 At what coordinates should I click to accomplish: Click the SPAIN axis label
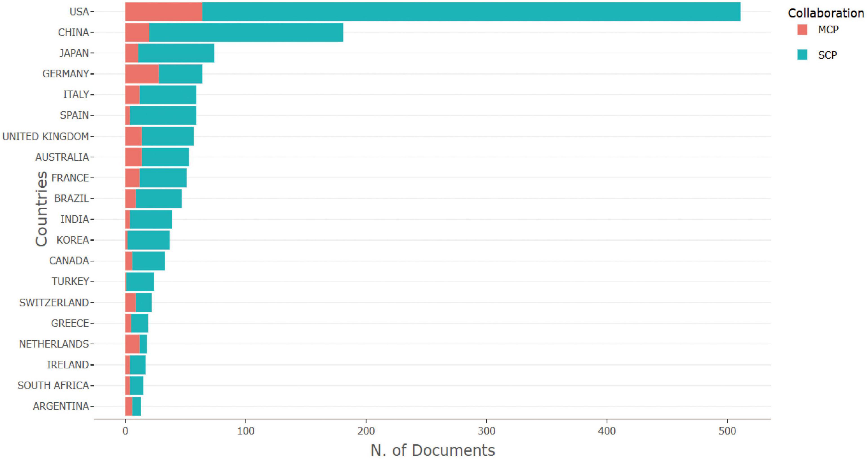(74, 115)
